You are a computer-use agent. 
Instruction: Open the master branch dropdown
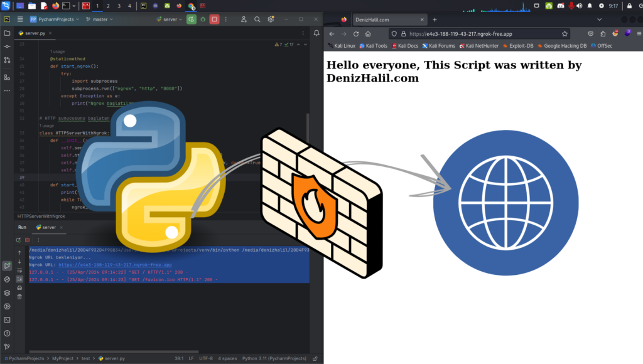[x=102, y=19]
